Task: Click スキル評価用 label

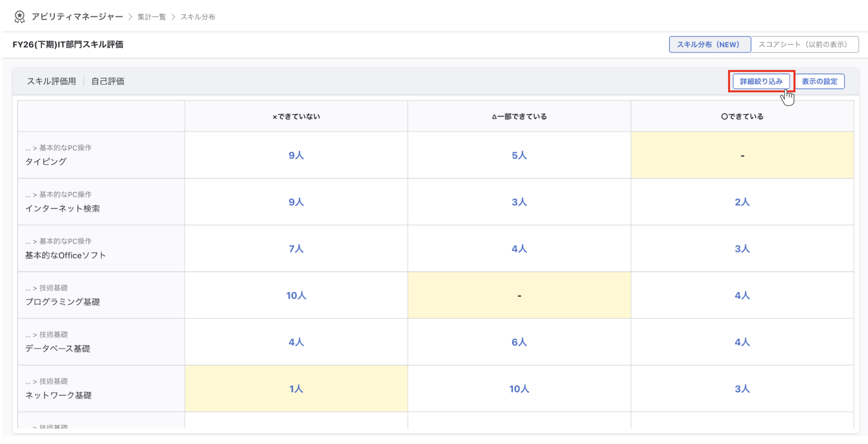Action: point(51,81)
